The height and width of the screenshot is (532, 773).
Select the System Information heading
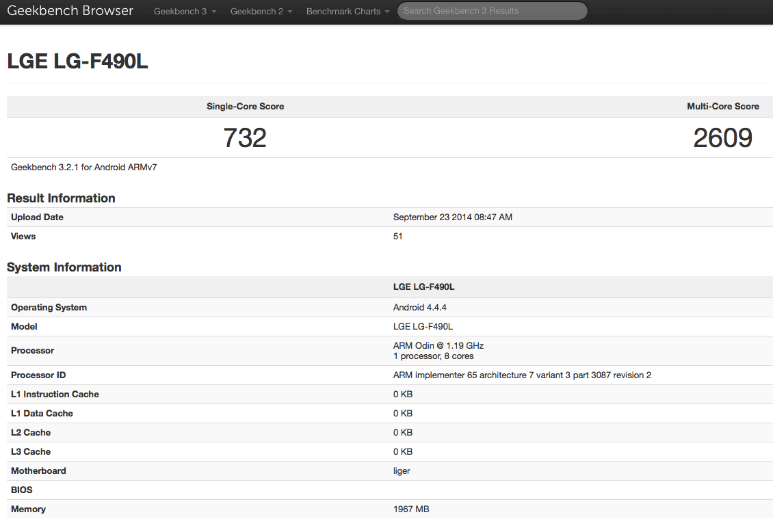pyautogui.click(x=64, y=267)
